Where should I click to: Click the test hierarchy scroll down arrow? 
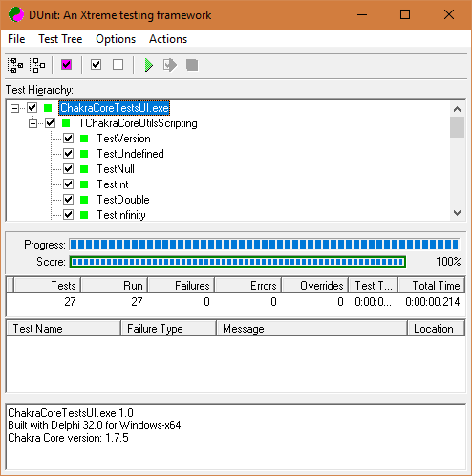click(x=458, y=213)
